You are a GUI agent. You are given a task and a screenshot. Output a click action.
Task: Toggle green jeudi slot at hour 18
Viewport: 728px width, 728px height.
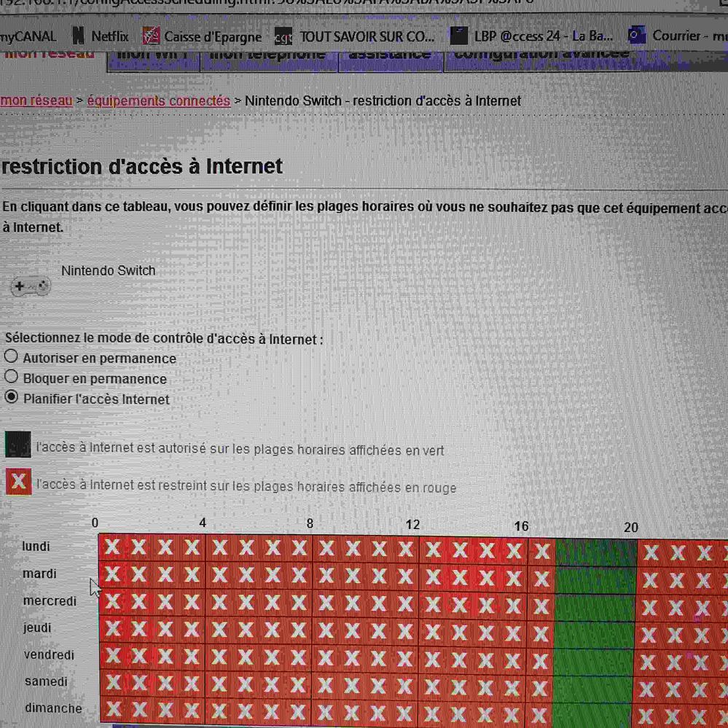point(595,635)
